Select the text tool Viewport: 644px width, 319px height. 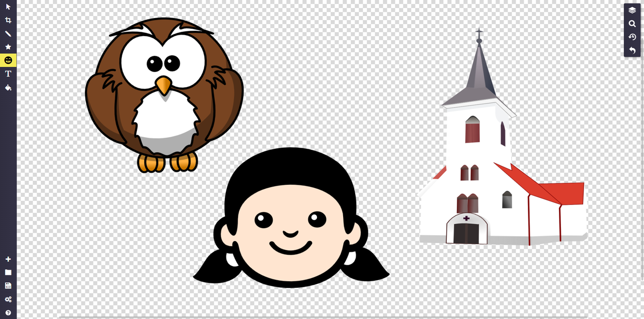pyautogui.click(x=8, y=74)
